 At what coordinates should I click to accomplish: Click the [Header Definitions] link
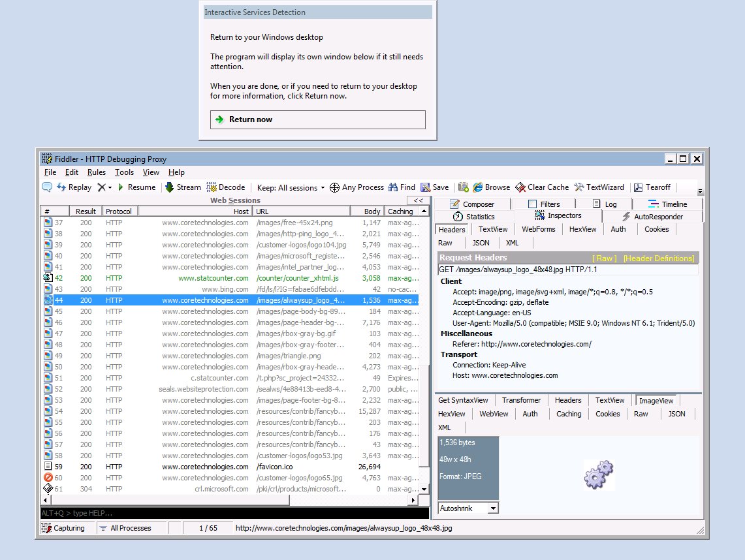tap(659, 258)
